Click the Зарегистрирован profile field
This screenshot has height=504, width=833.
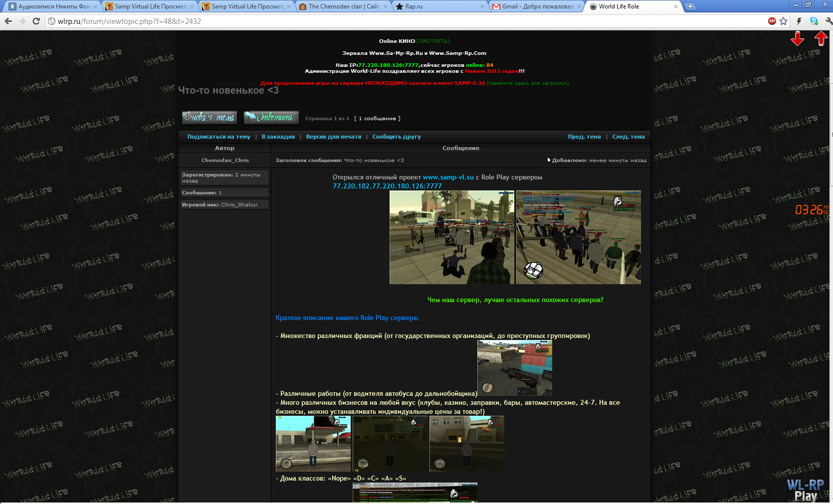[x=224, y=177]
